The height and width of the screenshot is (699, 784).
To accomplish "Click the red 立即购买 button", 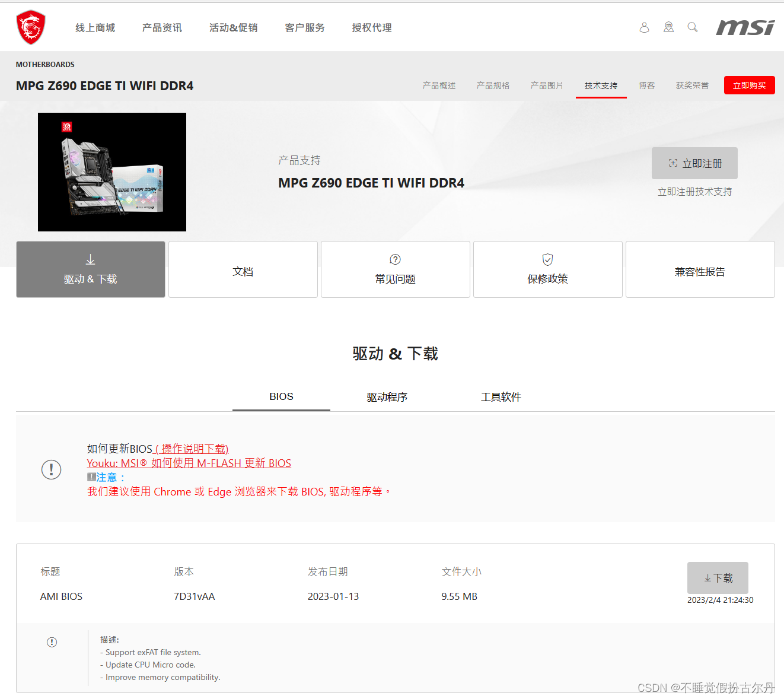I will coord(750,85).
